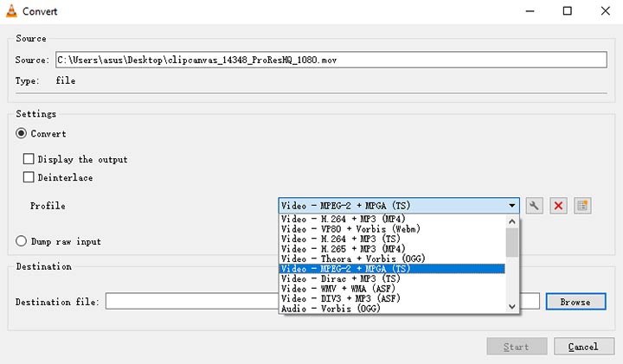Collapse the Profile combo box arrow
This screenshot has height=364, width=623.
(x=511, y=206)
